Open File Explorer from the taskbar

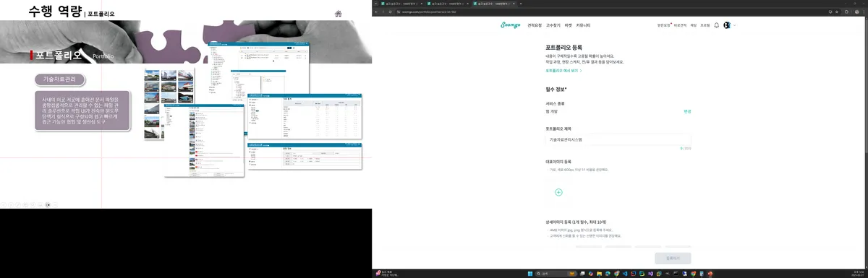[600, 274]
